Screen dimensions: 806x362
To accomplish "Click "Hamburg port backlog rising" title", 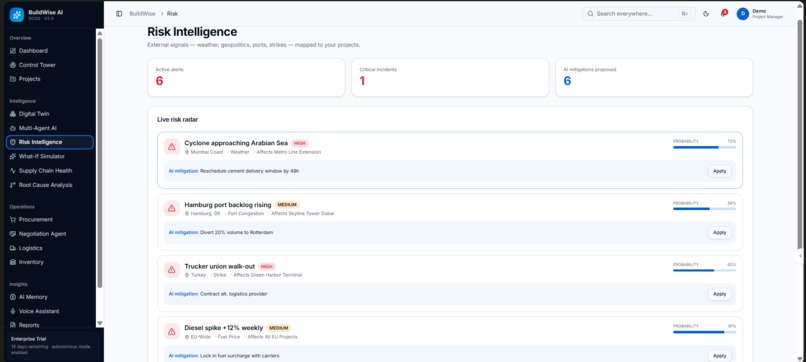I will 228,205.
